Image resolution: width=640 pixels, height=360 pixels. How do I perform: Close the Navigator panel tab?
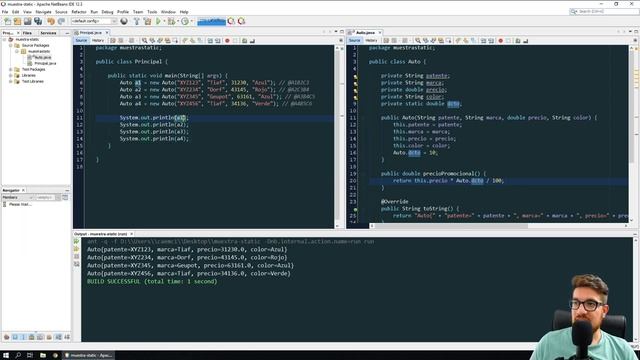pos(23,190)
